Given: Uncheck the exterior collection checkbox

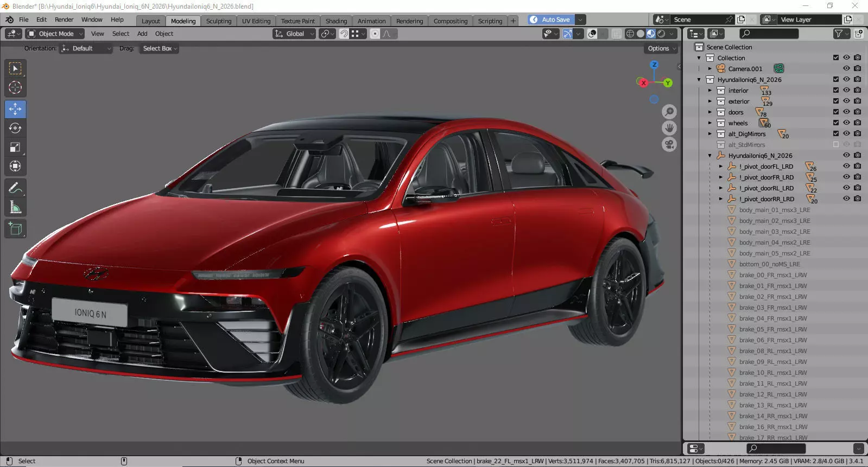Looking at the screenshot, I should coord(836,101).
